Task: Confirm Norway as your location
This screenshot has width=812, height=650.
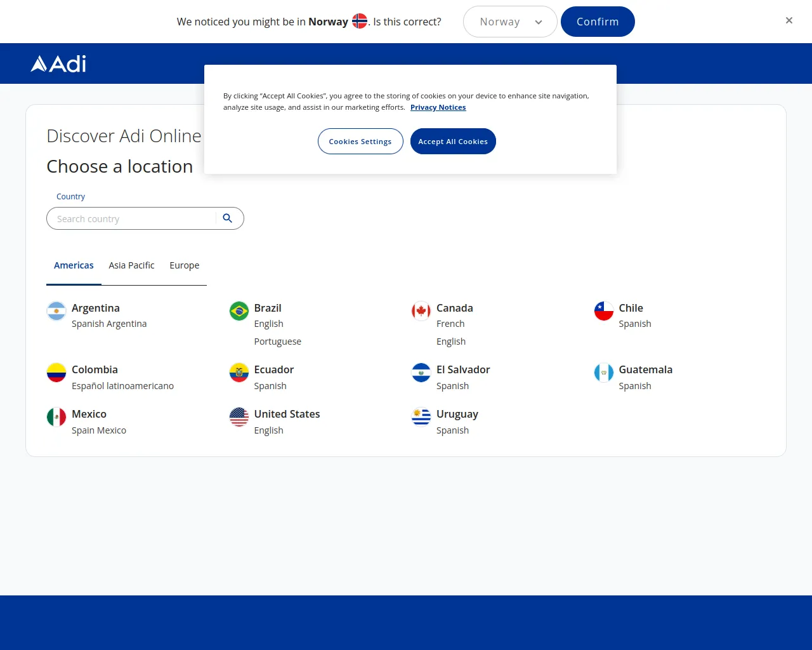Action: (598, 22)
